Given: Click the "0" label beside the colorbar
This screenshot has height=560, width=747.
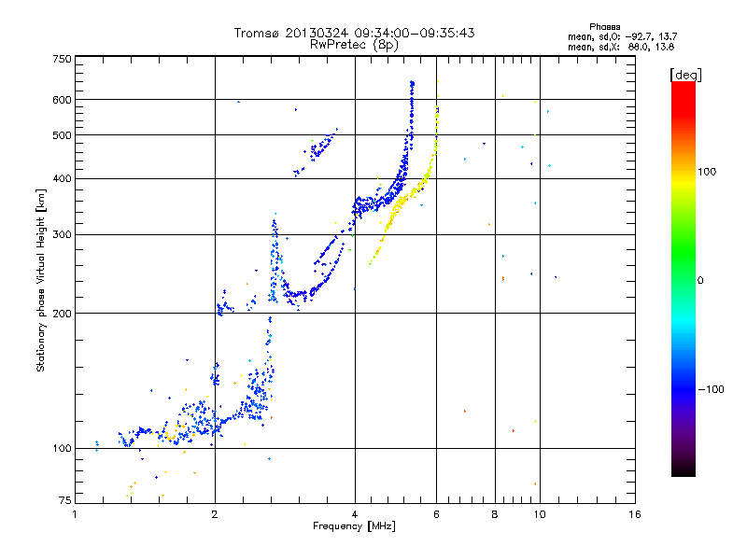Looking at the screenshot, I should point(700,281).
